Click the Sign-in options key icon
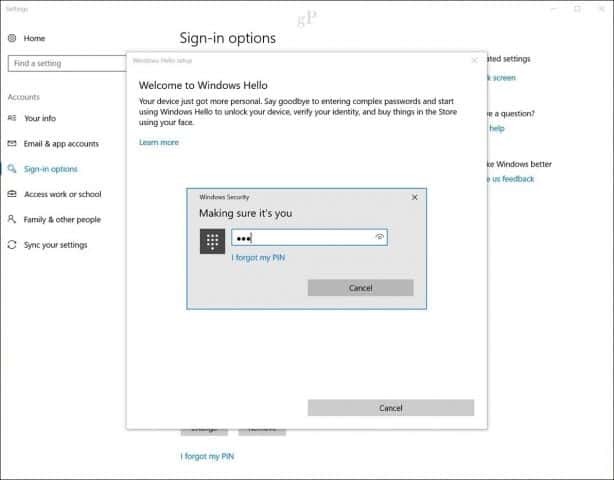The image size is (614, 480). 12,169
